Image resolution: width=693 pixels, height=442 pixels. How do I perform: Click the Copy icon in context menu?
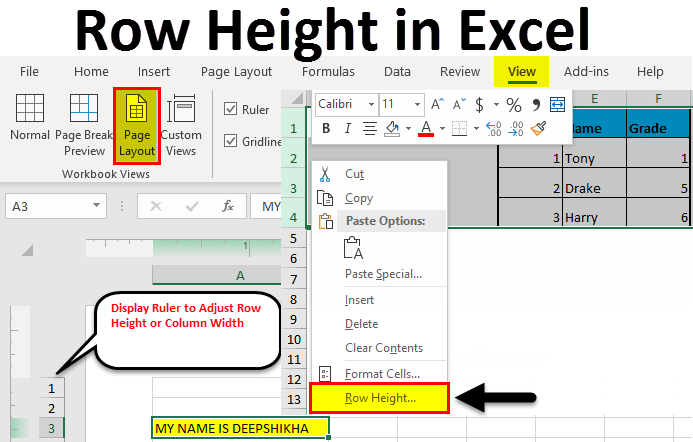tap(325, 198)
